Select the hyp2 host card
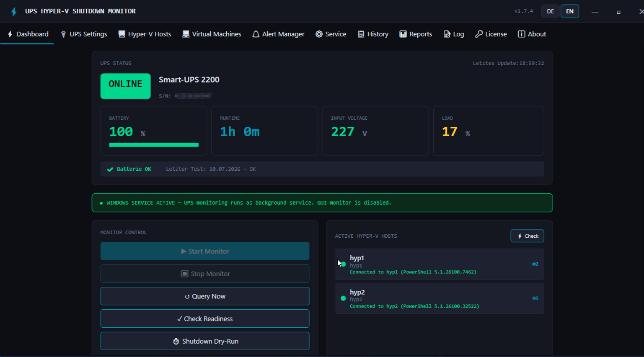The width and height of the screenshot is (644, 357). (439, 298)
